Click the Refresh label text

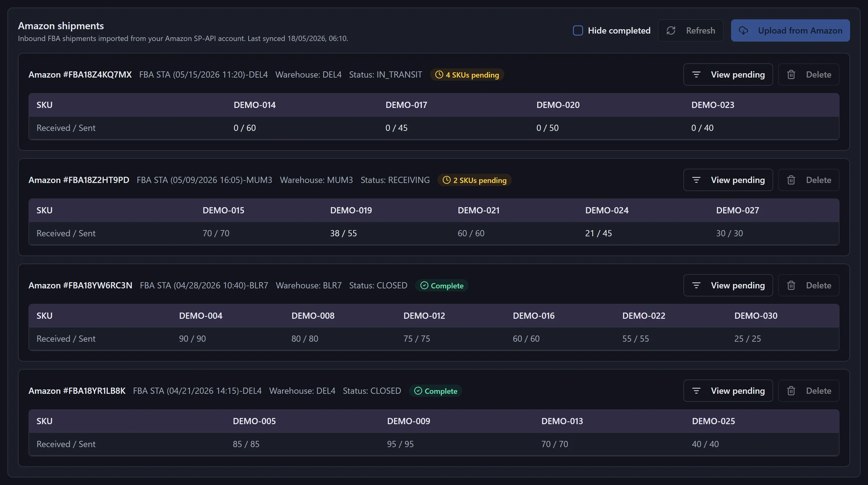[x=701, y=30]
